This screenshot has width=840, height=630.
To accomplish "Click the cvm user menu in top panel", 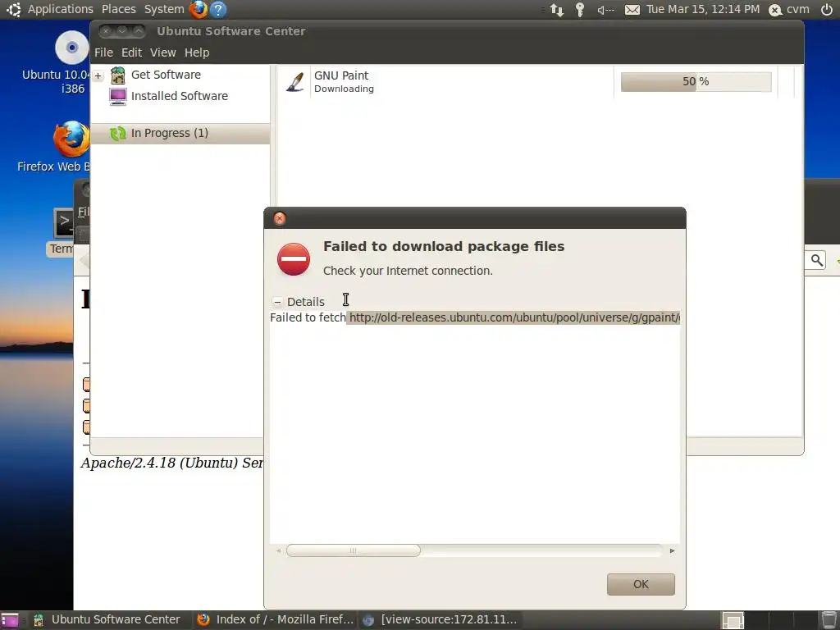I will click(789, 9).
